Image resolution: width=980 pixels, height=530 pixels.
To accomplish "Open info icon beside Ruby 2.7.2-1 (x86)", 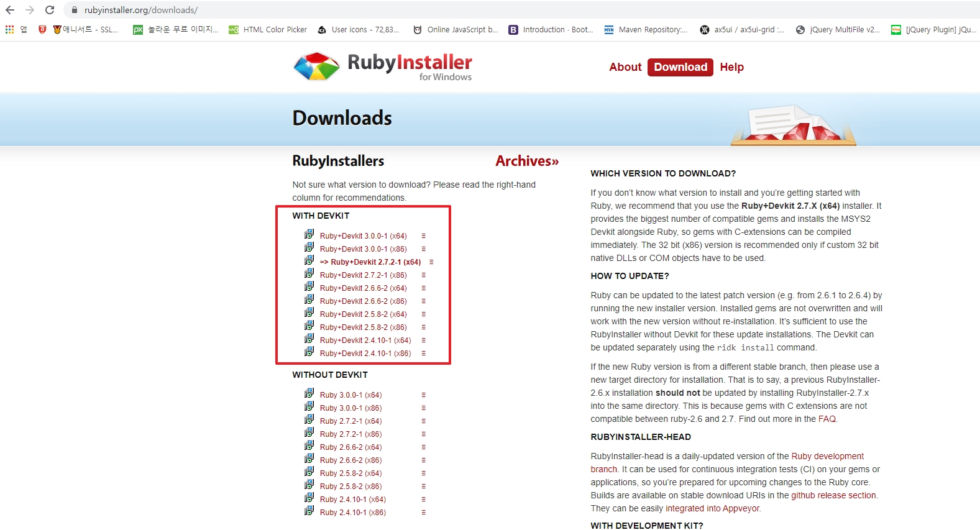I will pos(424,434).
